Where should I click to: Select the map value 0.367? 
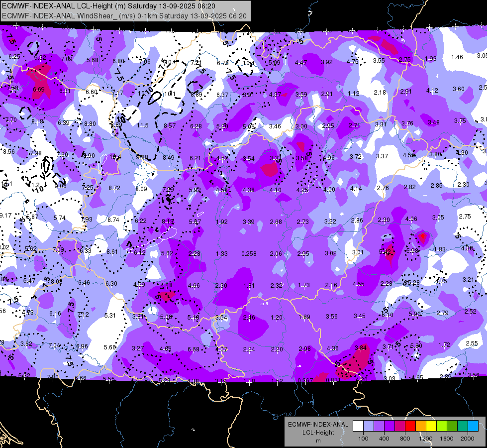[305, 380]
